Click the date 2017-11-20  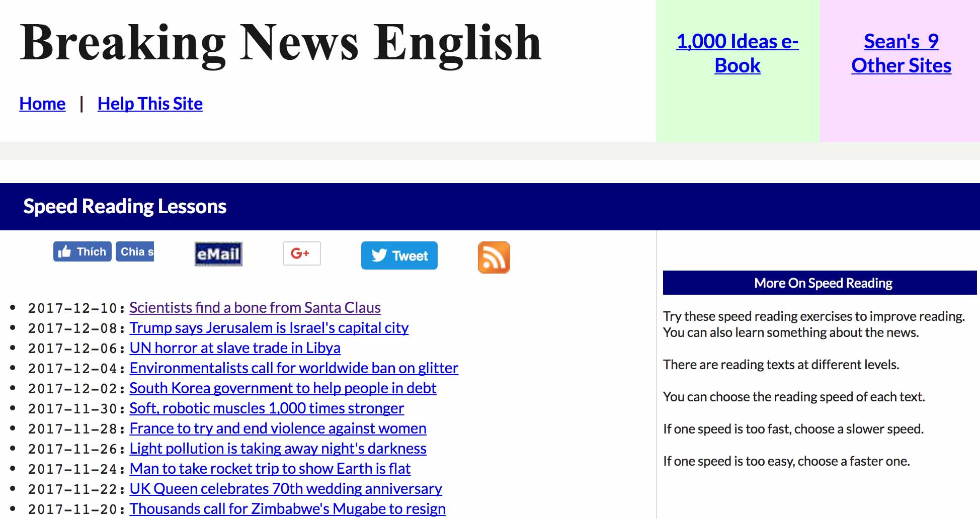[x=72, y=509]
